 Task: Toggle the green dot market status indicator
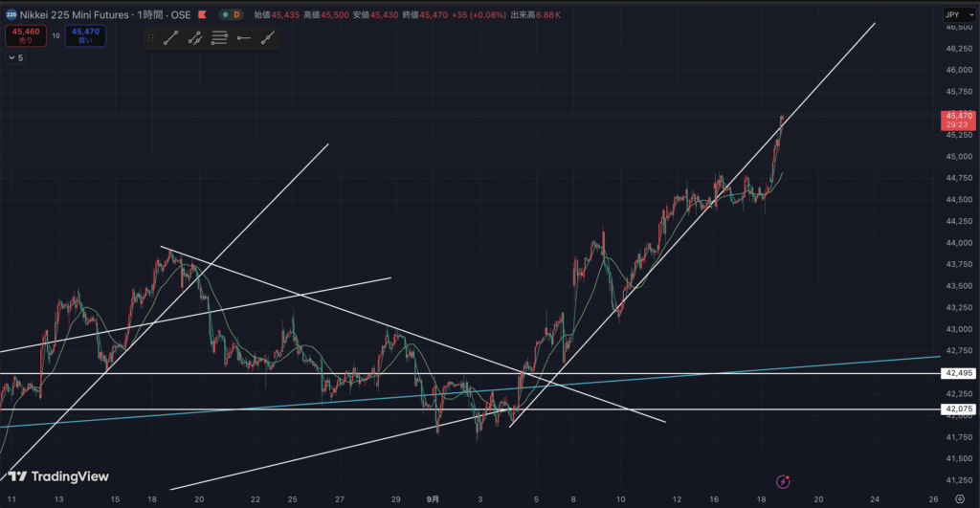pos(223,15)
